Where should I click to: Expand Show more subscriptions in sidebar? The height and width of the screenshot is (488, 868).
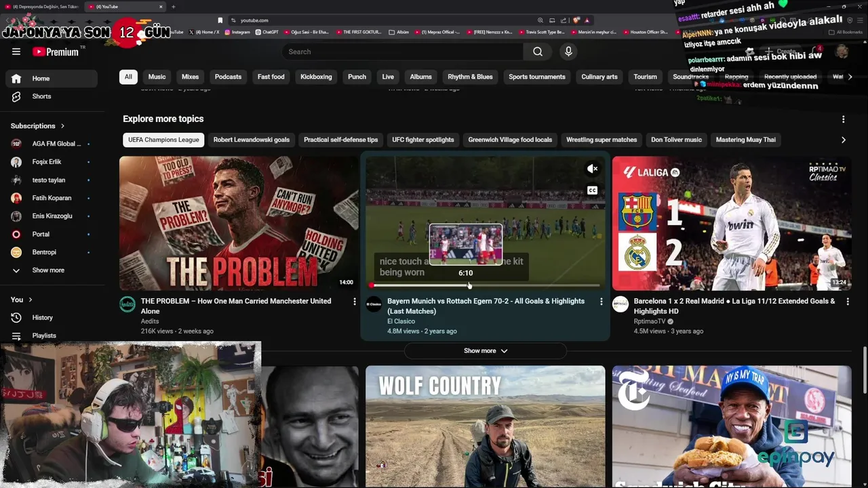tap(52, 270)
